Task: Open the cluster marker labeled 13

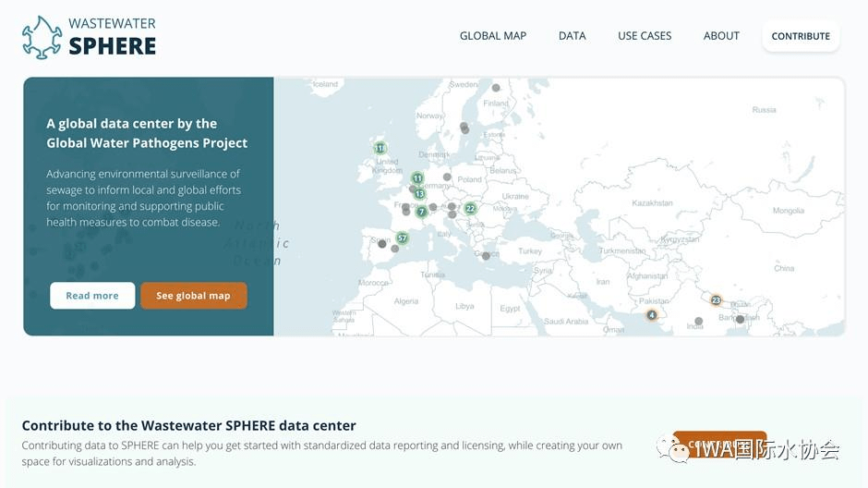Action: (x=419, y=194)
